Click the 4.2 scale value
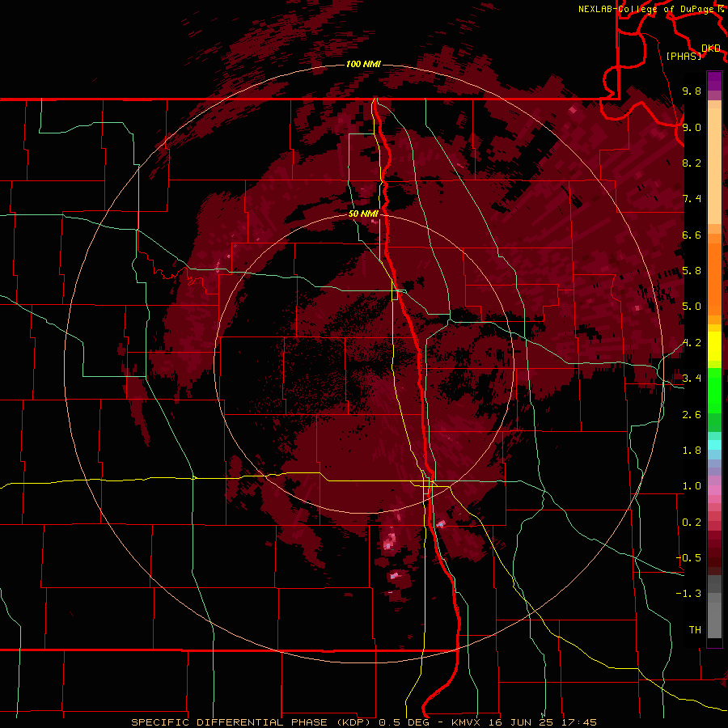This screenshot has width=728, height=728. click(x=692, y=343)
